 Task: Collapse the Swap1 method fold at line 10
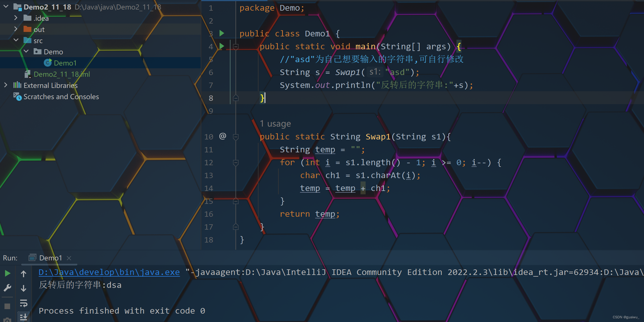pyautogui.click(x=236, y=137)
